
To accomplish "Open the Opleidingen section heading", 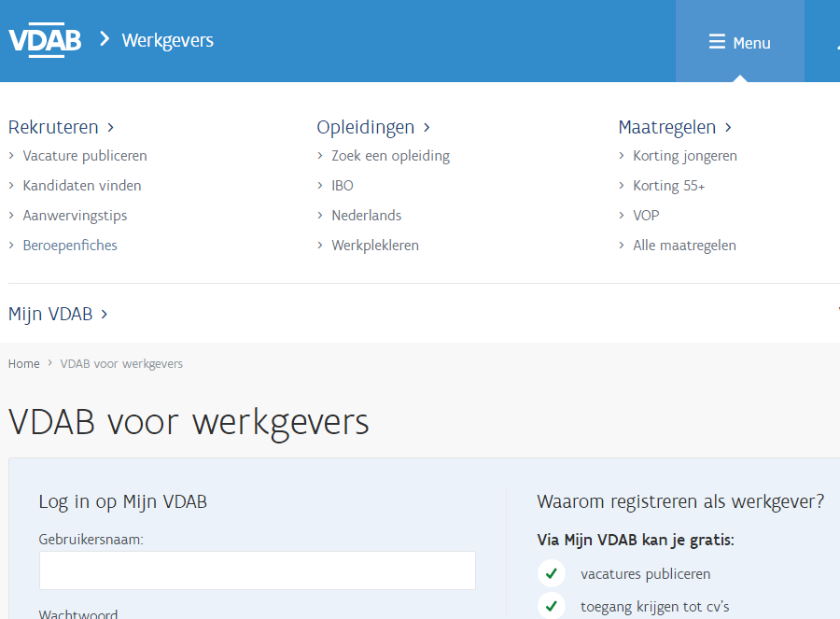I will [x=365, y=128].
